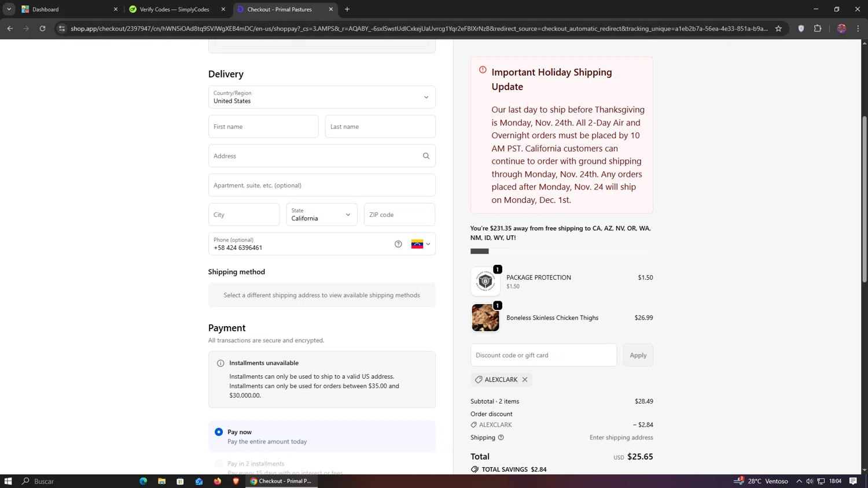Bookmark this page with the star icon

pyautogui.click(x=778, y=28)
